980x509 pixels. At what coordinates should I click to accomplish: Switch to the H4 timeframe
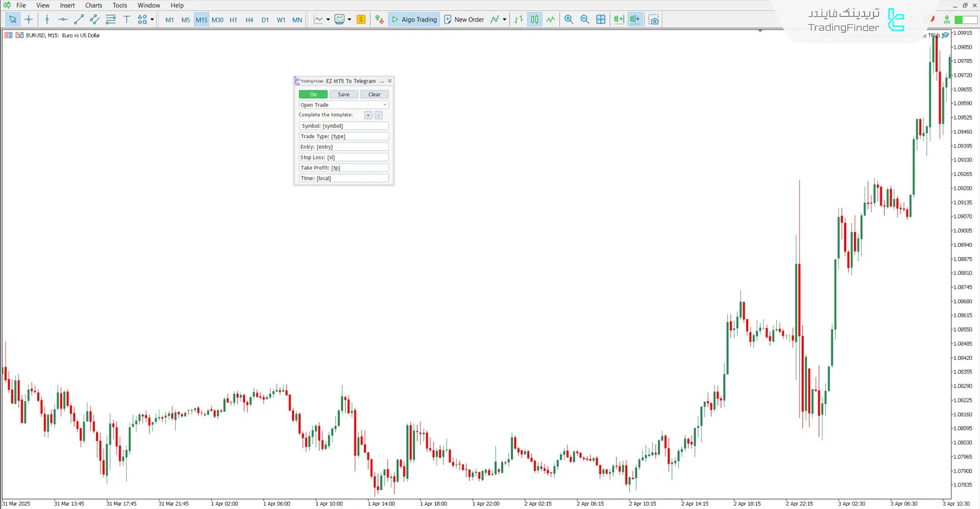(x=249, y=20)
